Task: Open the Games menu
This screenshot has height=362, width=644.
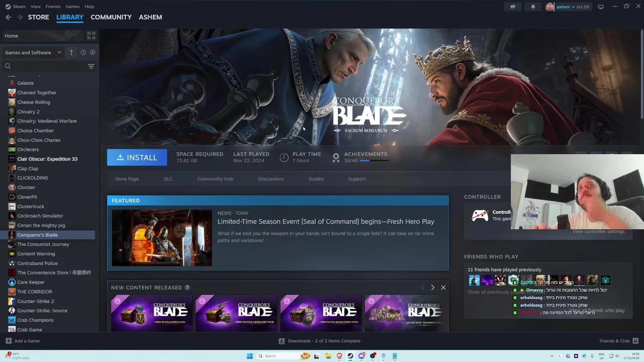Action: tap(72, 7)
